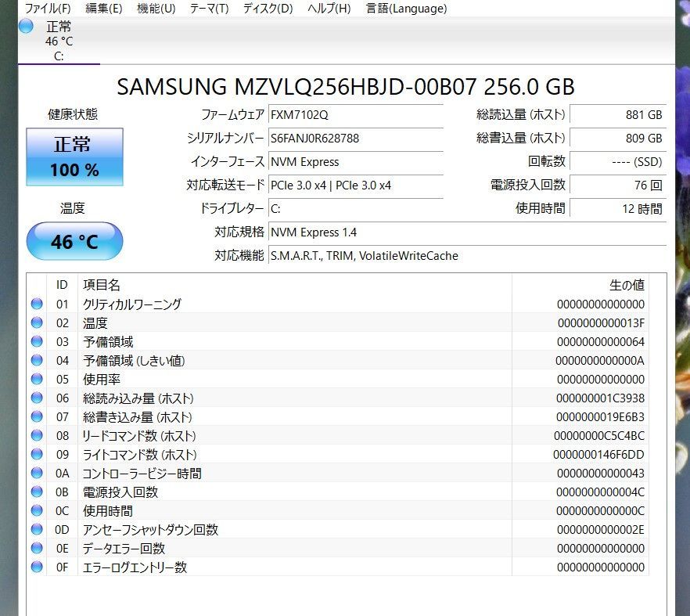Click raw value 0000000019E6B3
690x616 pixels.
point(600,417)
